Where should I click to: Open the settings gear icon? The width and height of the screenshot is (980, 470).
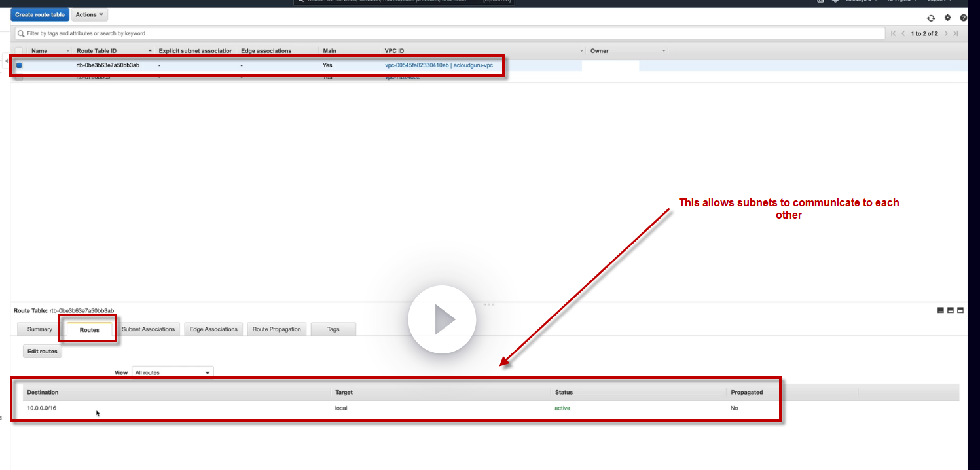[947, 18]
